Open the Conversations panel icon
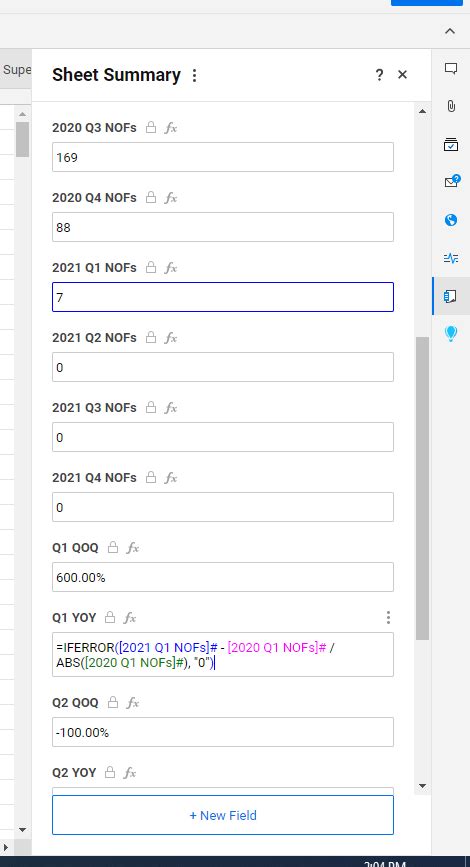Screen dimensions: 470x867 [451, 69]
